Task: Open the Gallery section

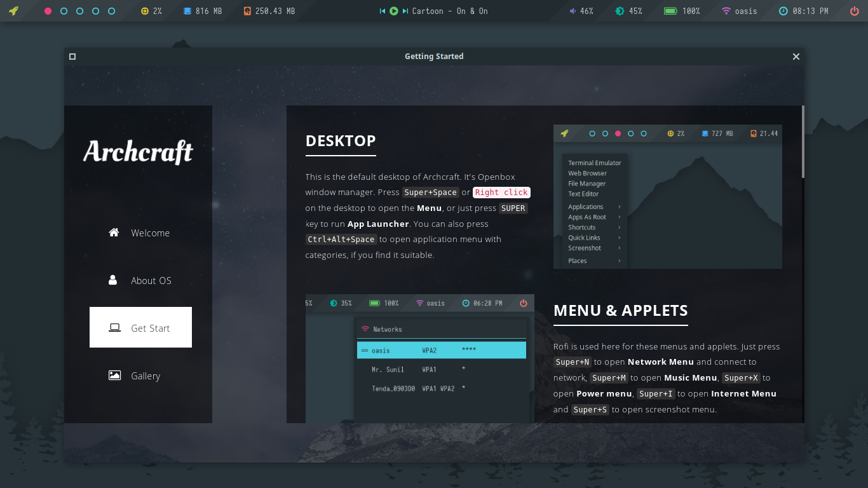Action: [140, 376]
